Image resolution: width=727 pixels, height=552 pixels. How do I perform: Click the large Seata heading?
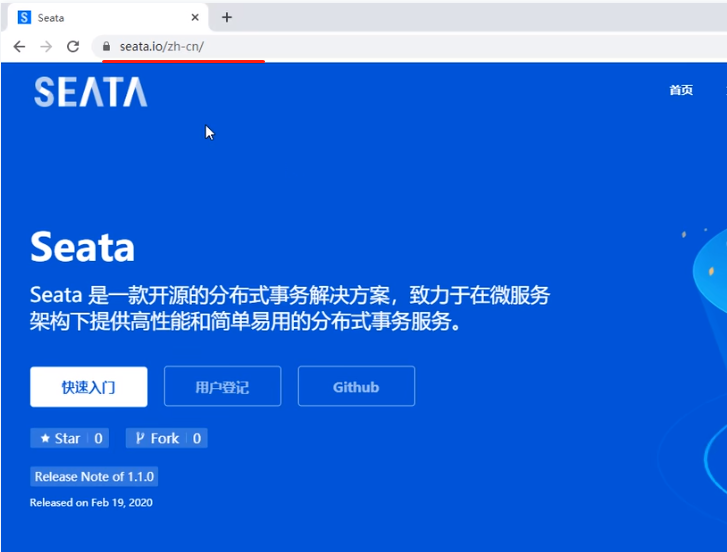pos(83,247)
